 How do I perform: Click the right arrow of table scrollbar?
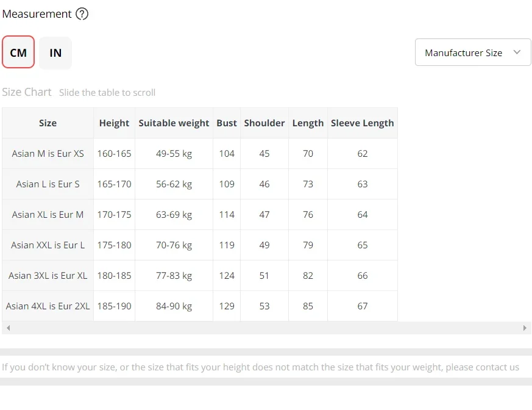point(525,328)
